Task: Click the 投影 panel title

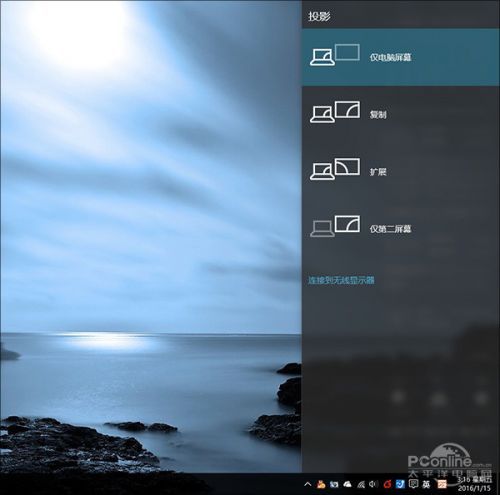Action: [x=319, y=16]
